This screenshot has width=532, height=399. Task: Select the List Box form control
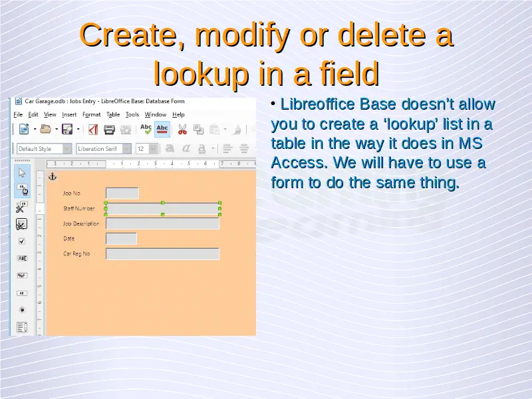[x=22, y=327]
